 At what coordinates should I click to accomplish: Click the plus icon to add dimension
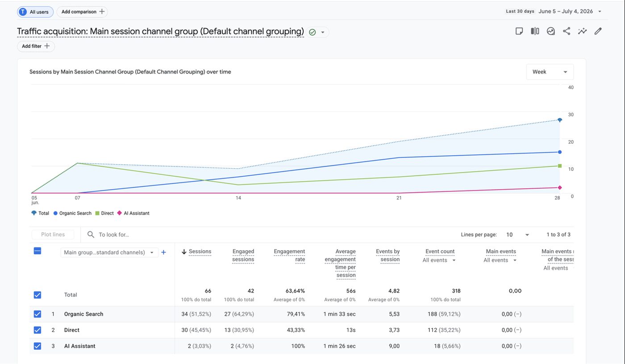click(163, 252)
